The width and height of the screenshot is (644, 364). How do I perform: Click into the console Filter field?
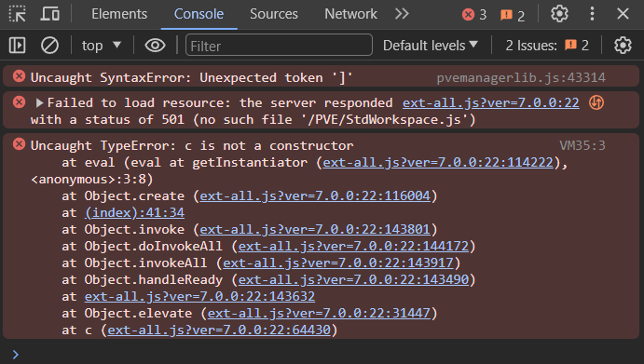point(279,45)
